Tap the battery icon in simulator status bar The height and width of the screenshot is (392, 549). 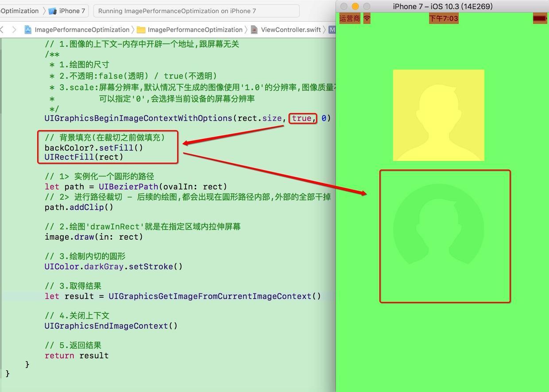point(540,19)
